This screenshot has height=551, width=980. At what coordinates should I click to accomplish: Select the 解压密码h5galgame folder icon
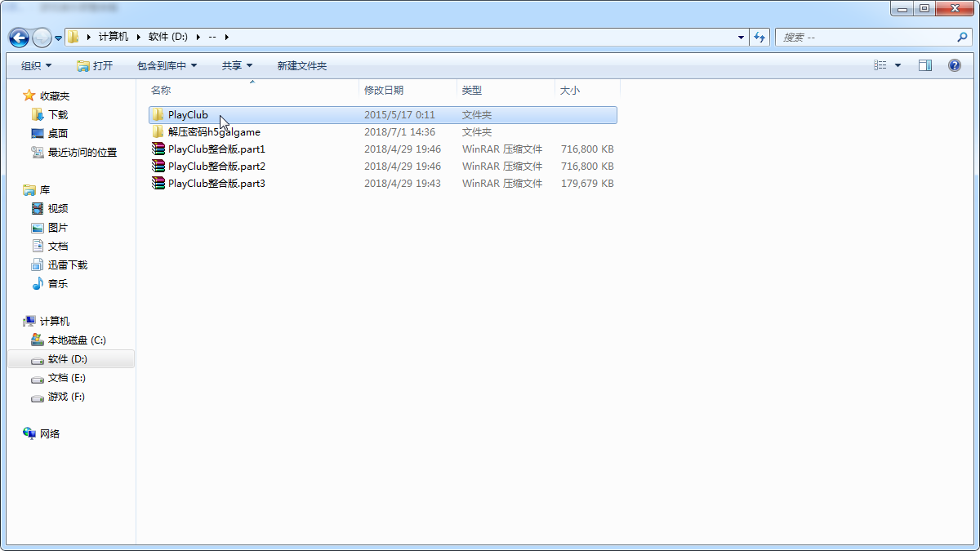click(158, 132)
